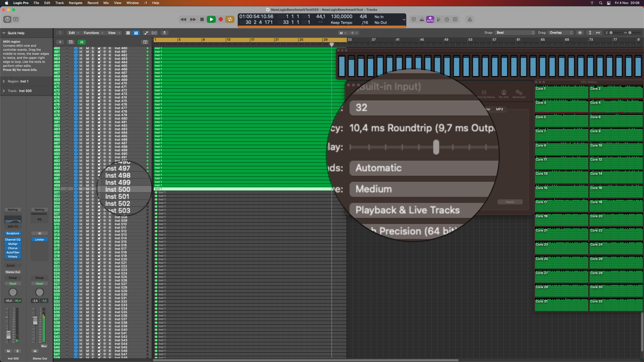644x362 pixels.
Task: Toggle the green Hide tracks H button
Action: [x=82, y=42]
